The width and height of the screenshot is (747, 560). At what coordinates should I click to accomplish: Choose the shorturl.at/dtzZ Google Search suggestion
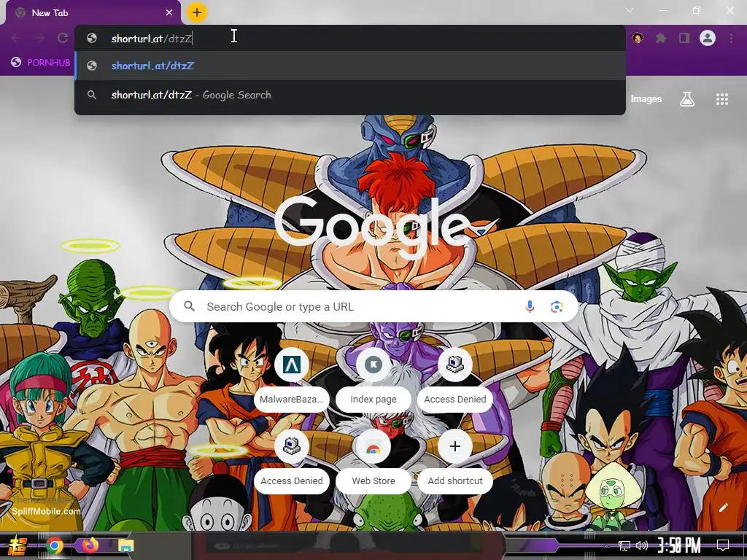pyautogui.click(x=350, y=95)
